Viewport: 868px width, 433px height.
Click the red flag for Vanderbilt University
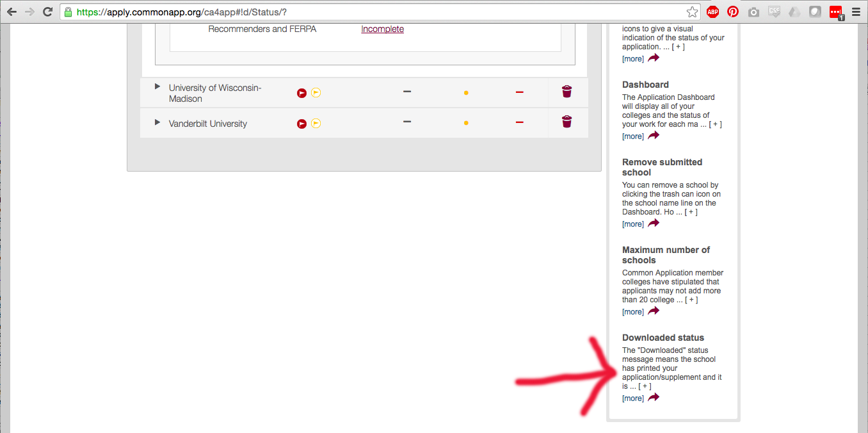pos(301,124)
